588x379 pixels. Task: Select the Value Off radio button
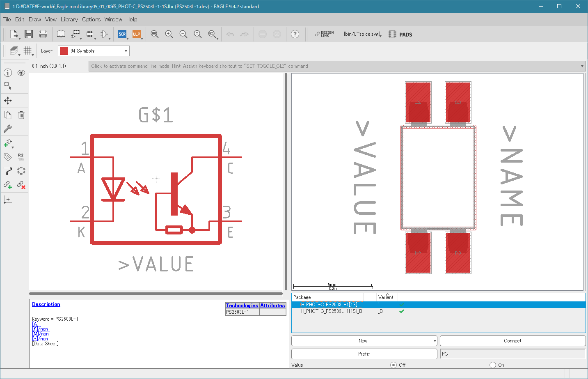click(x=394, y=365)
